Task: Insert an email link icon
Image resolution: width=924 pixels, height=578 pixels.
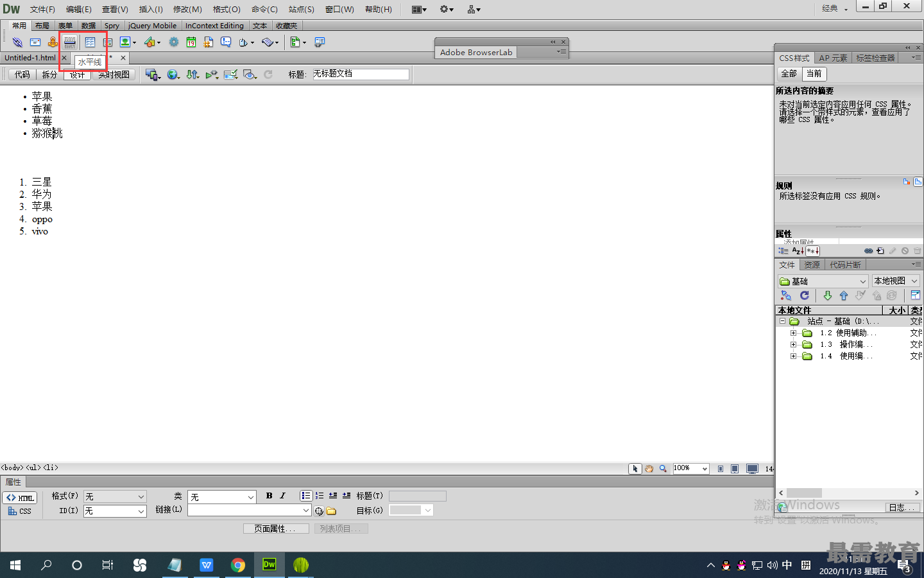Action: pos(35,42)
